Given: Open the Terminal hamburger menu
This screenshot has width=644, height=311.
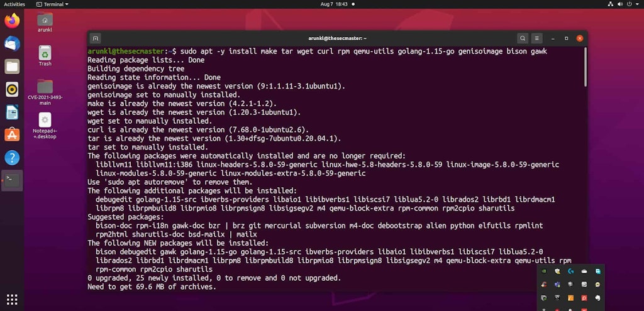Looking at the screenshot, I should coord(537,38).
